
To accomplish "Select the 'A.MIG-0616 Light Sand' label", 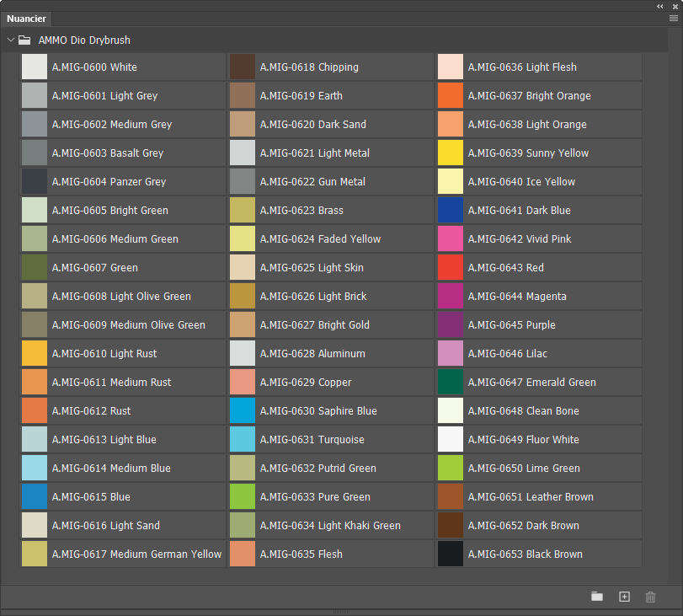I will (106, 526).
